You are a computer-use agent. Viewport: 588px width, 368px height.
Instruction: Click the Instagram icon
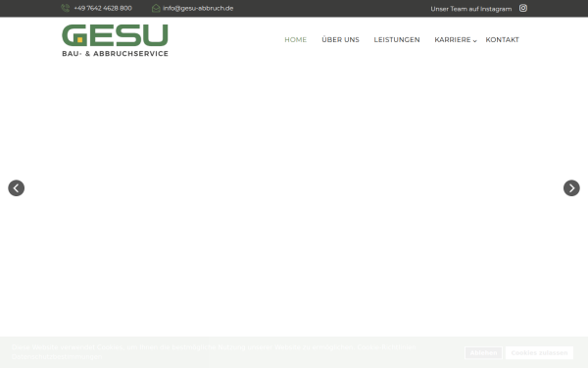click(x=523, y=8)
